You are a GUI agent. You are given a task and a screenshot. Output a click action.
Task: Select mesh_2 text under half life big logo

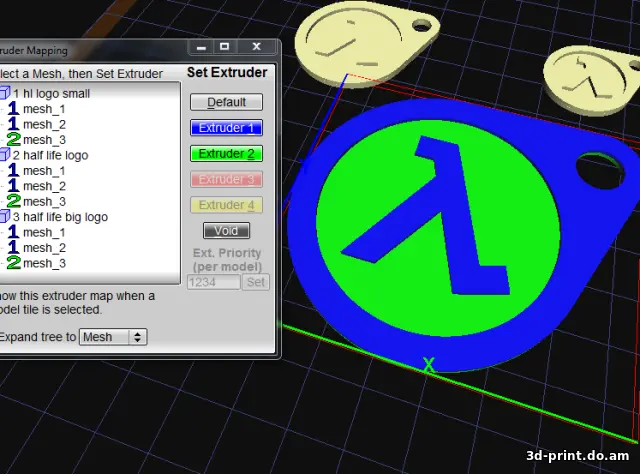44,248
